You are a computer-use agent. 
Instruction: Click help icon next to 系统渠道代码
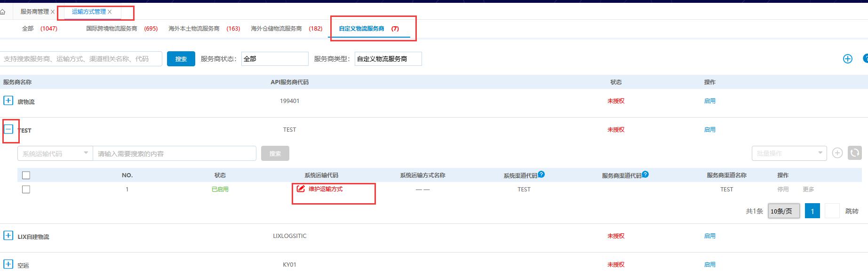tap(542, 174)
